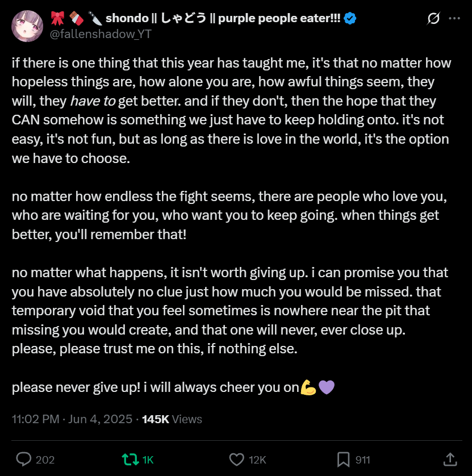Click the red ribbon emoji in name
Screen dimensions: 472x476
point(57,19)
